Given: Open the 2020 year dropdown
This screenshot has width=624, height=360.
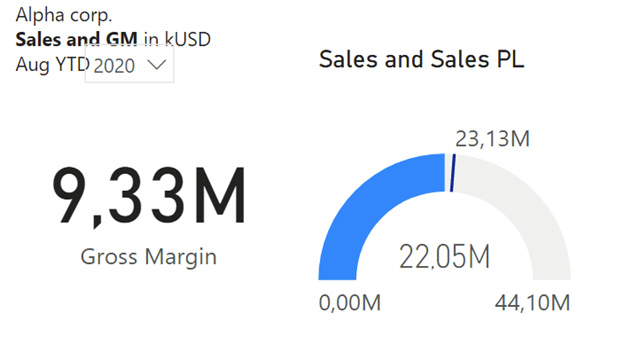Looking at the screenshot, I should 129,64.
